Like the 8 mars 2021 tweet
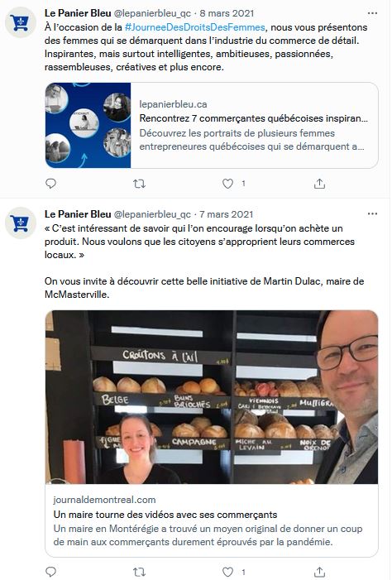Screen dimensions: 392x580 [227, 184]
